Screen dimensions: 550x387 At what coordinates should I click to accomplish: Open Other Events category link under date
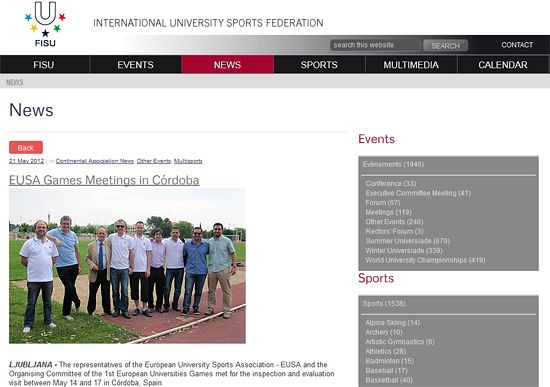(154, 161)
